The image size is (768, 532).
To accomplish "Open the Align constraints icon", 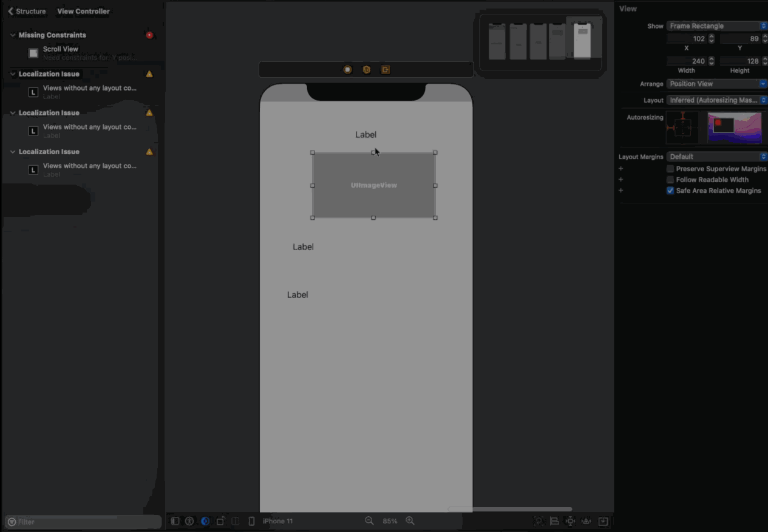I will (x=554, y=521).
